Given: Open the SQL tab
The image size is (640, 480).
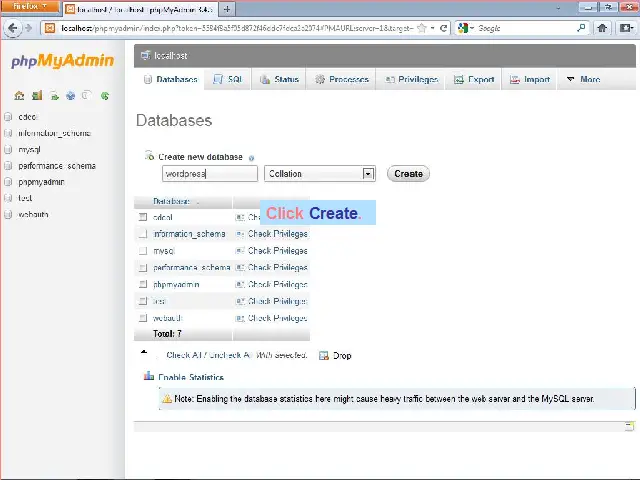Looking at the screenshot, I should [228, 79].
